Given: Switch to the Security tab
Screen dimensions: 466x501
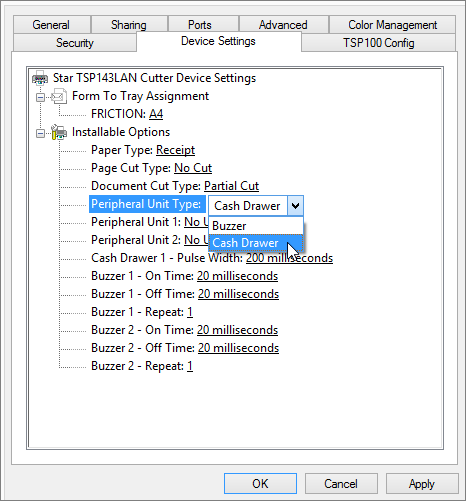Looking at the screenshot, I should coord(75,43).
